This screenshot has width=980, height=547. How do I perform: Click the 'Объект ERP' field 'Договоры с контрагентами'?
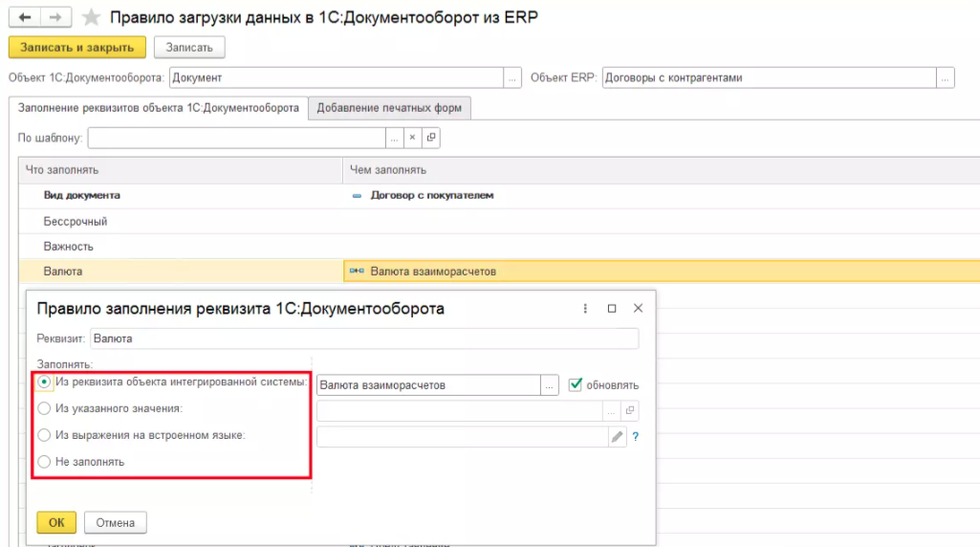(770, 78)
